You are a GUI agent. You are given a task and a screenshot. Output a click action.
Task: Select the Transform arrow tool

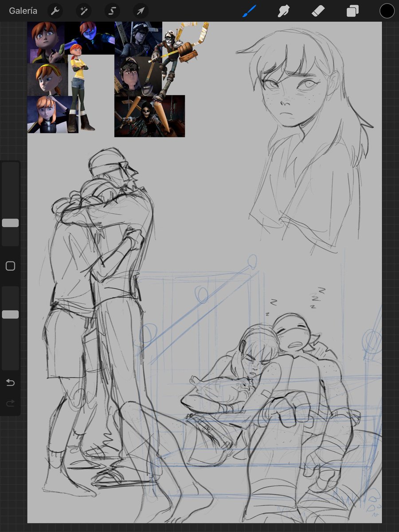140,11
